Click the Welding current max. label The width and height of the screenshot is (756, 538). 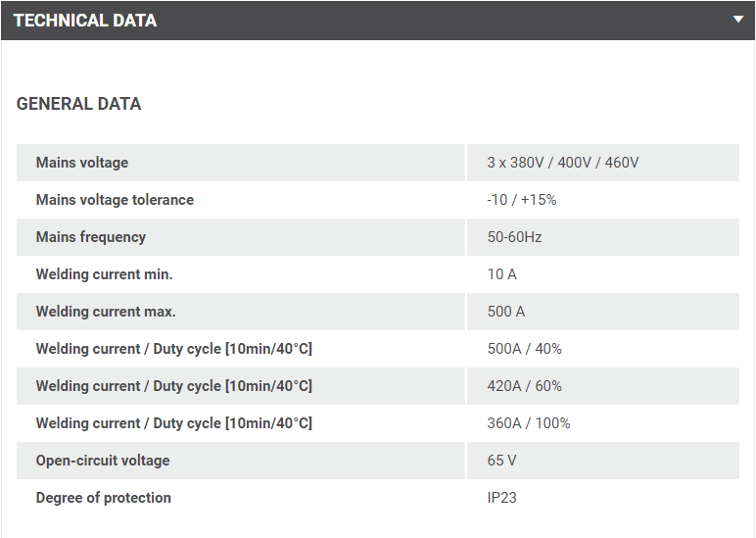point(106,312)
